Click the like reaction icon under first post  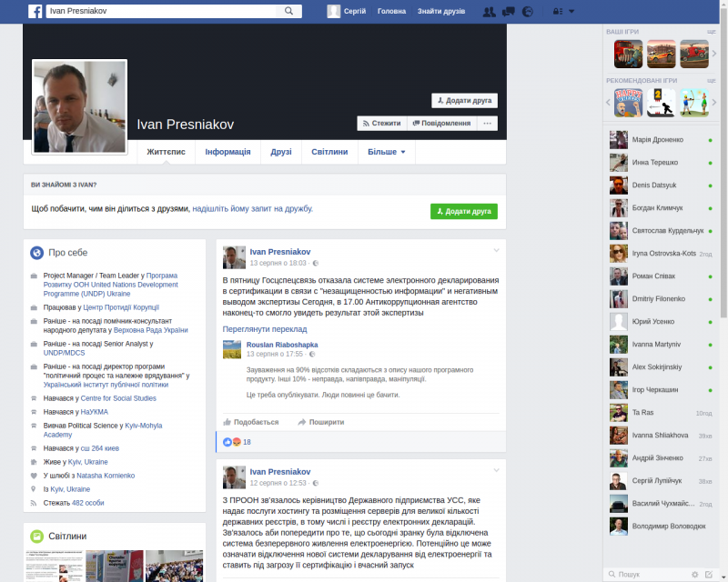[228, 442]
